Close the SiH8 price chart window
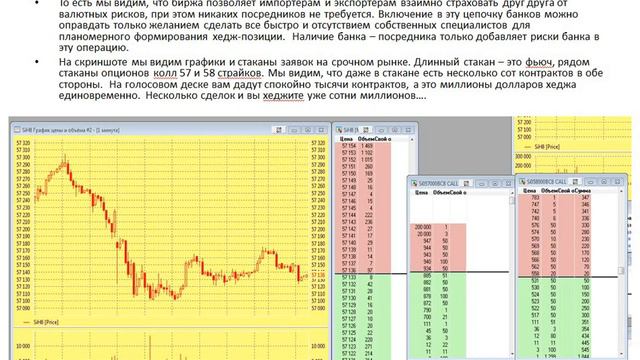Screen dimensions: 640x360 pyautogui.click(x=322, y=130)
